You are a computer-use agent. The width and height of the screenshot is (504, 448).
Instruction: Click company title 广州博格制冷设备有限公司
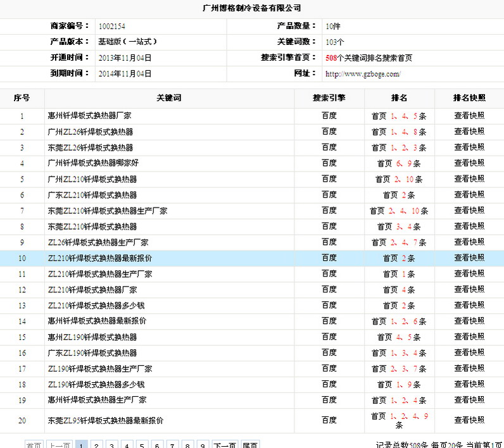251,8
